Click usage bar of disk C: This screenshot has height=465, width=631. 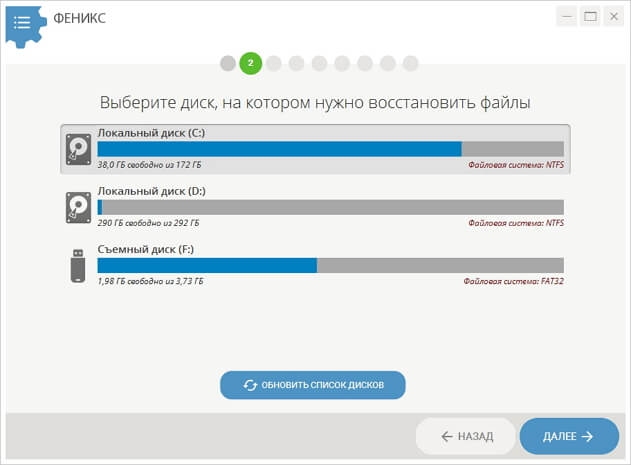330,149
